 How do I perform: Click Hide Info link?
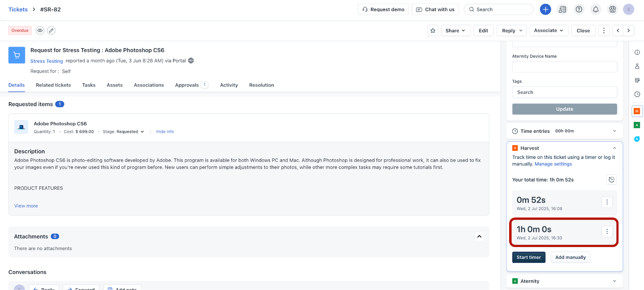[x=165, y=132]
